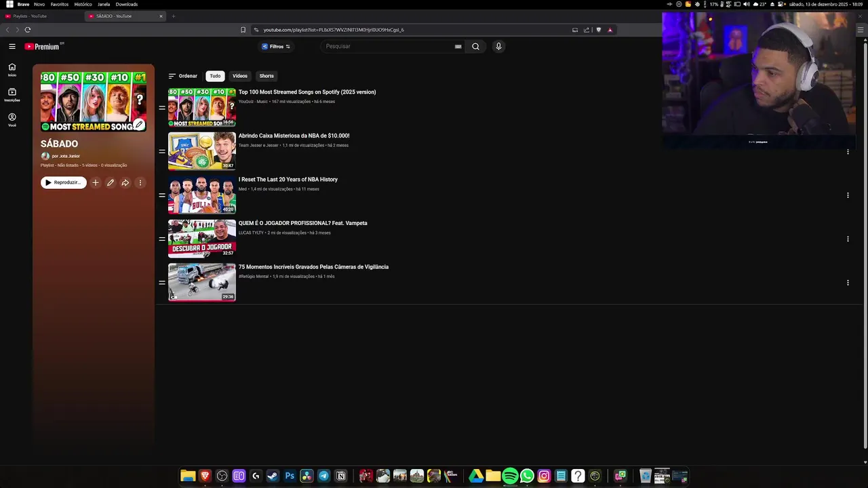Open more options for SÁBADO playlist
This screenshot has height=488, width=868.
coord(140,182)
